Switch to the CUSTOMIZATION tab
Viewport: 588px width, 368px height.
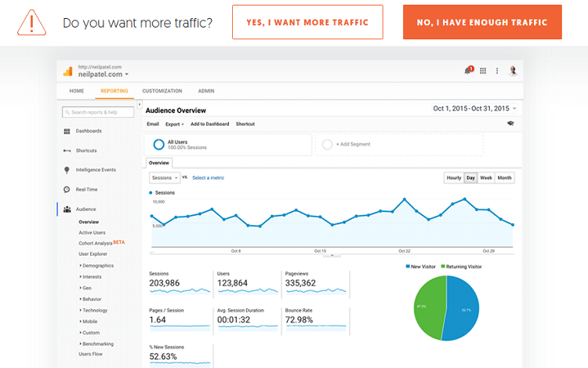162,91
